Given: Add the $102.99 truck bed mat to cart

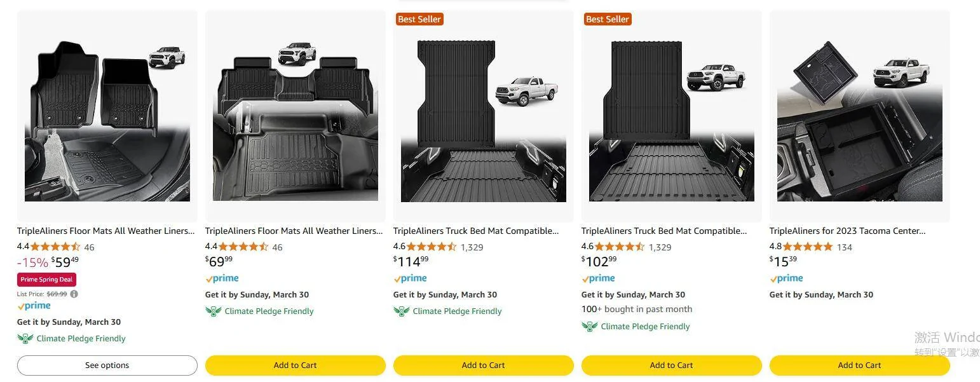Looking at the screenshot, I should coord(671,365).
